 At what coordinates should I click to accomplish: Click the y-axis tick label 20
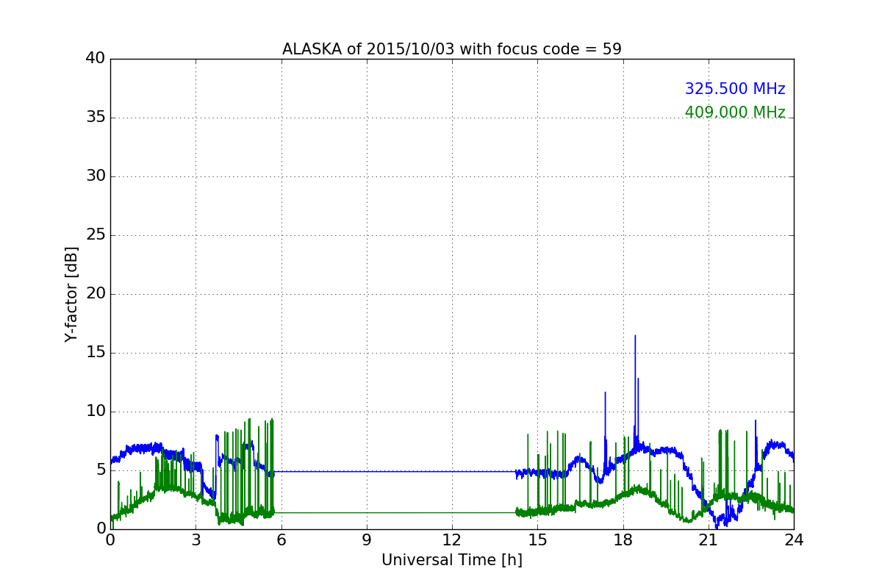pyautogui.click(x=96, y=294)
